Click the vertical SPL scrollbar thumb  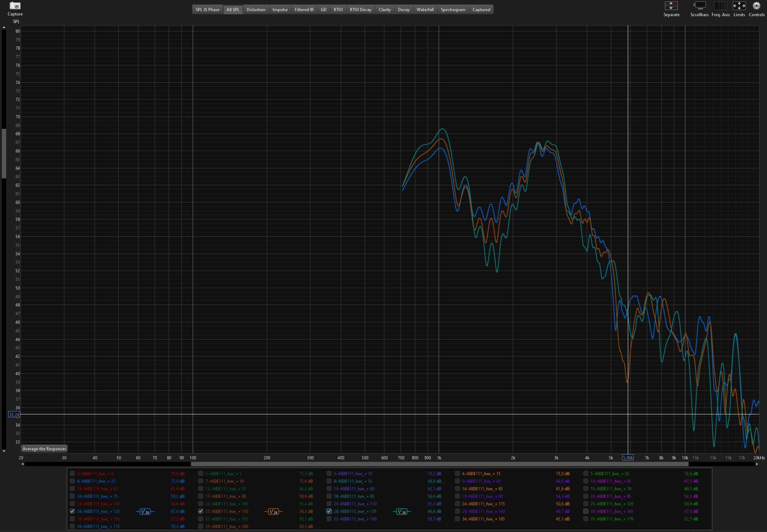[4, 153]
